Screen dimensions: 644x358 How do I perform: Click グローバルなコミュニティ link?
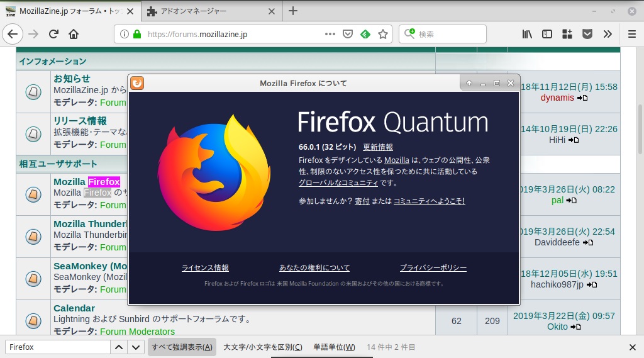coord(338,183)
